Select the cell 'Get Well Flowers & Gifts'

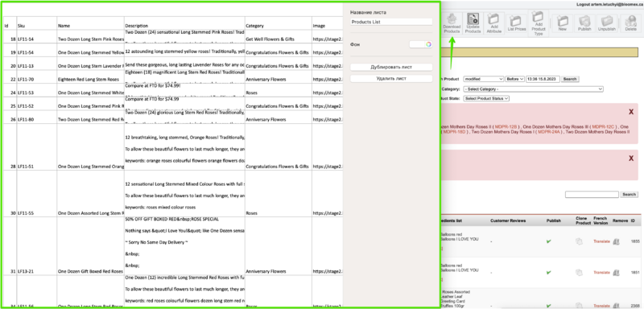coord(278,36)
